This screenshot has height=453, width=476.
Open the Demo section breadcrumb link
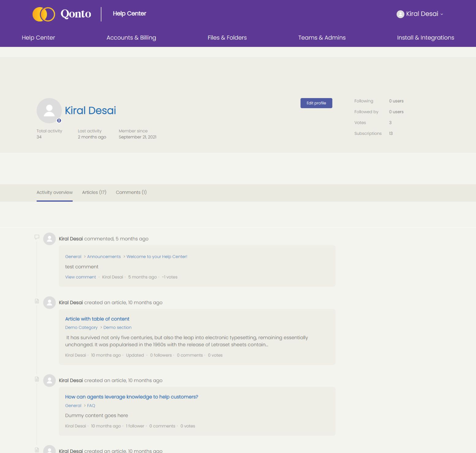[x=117, y=327]
